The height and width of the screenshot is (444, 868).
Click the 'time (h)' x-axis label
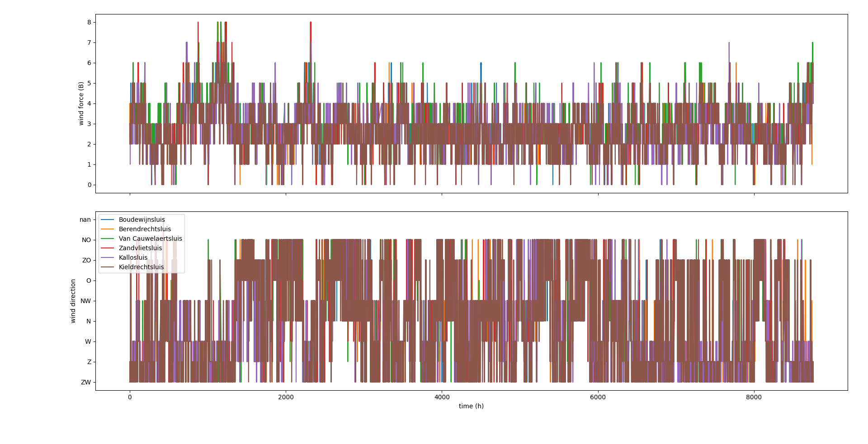tap(471, 407)
